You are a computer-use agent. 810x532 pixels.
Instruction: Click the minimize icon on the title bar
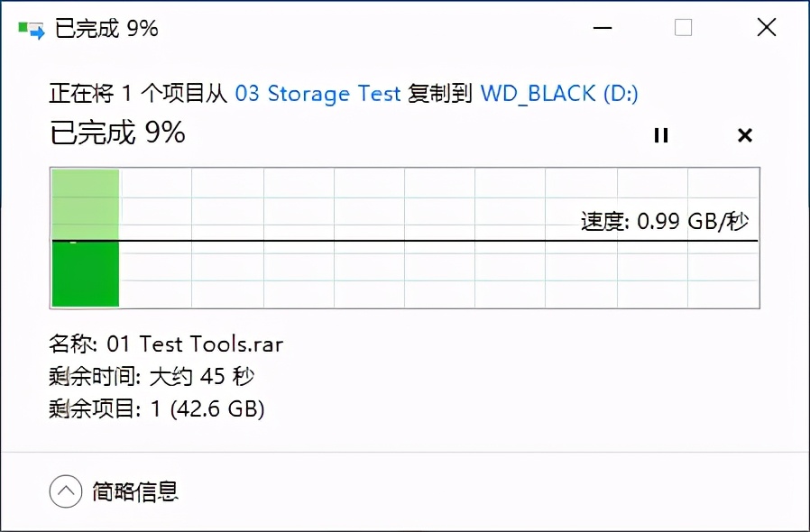(601, 28)
